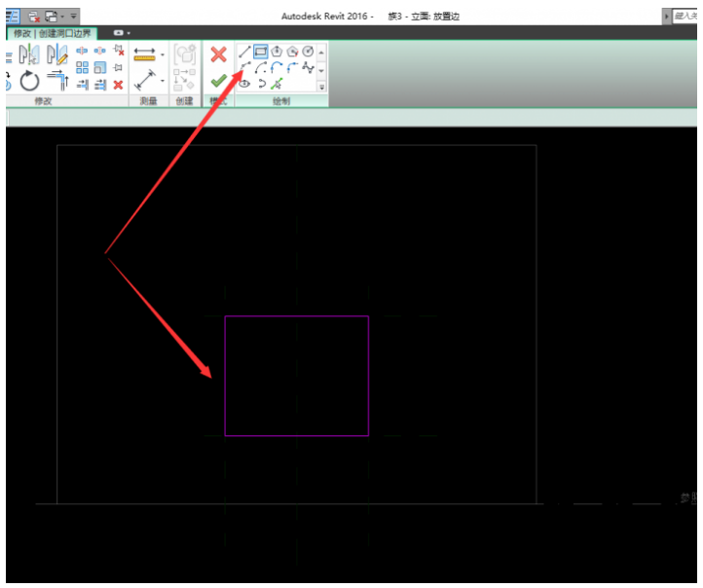Select the Scale tool

(x=100, y=68)
